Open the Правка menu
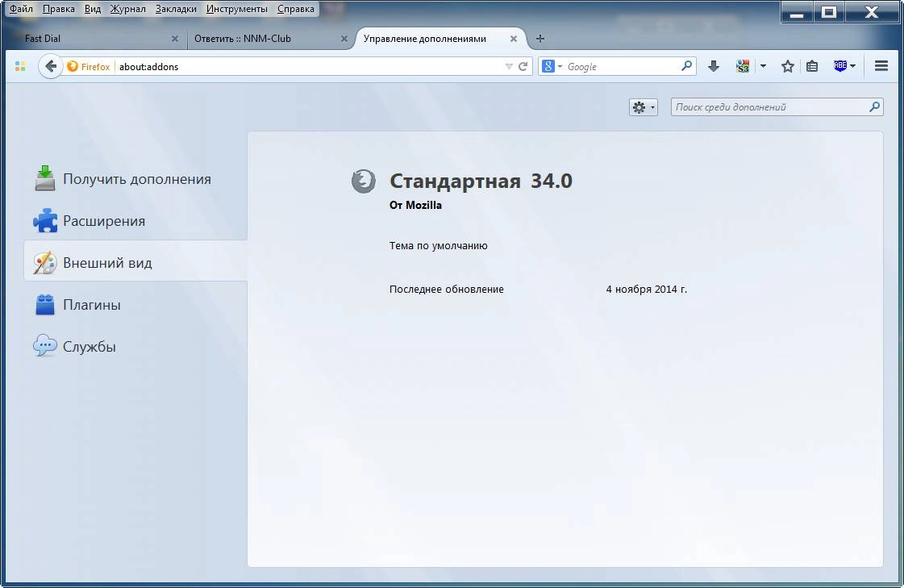Screen dimensions: 904x588 58,9
